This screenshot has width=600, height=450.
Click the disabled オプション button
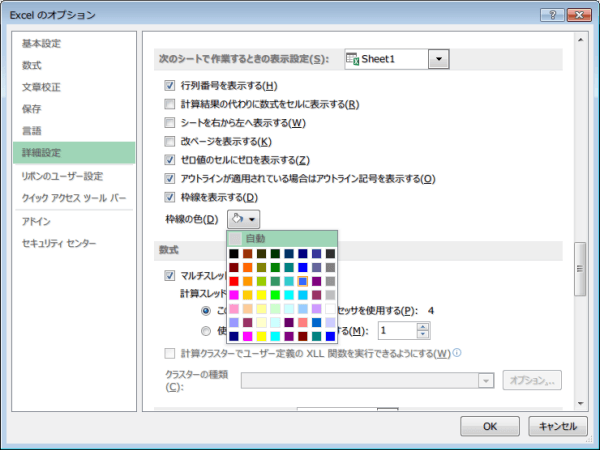(x=532, y=380)
